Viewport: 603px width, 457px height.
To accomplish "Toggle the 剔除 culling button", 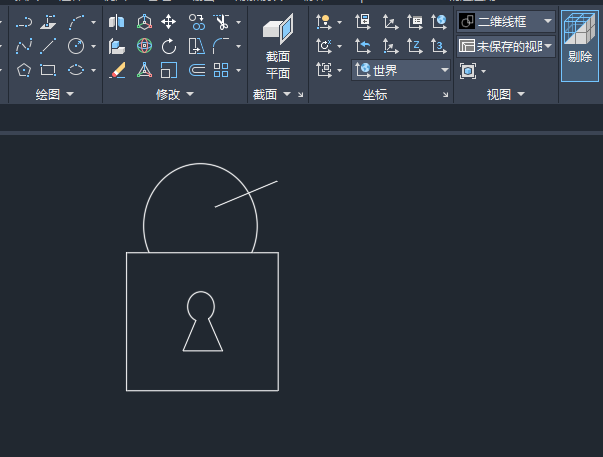I will (580, 46).
